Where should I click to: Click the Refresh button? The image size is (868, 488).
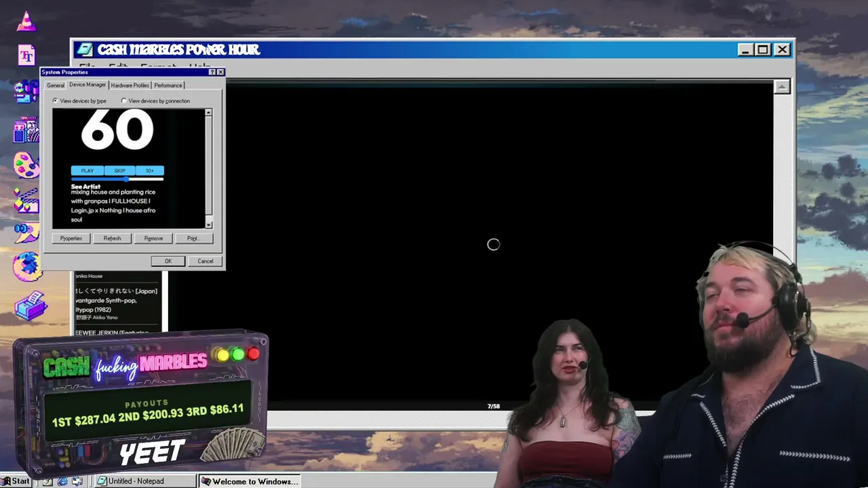pyautogui.click(x=112, y=239)
